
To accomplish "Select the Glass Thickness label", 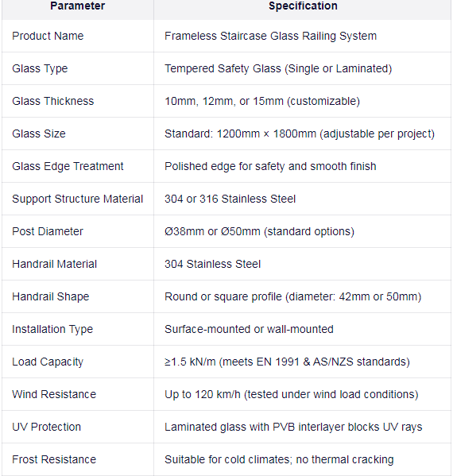I will point(52,101).
